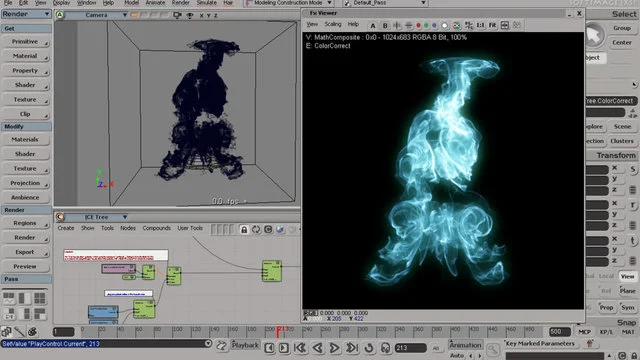Screen dimensions: 640x360
Task: Switch to MAT panel tab
Action: coord(628,332)
